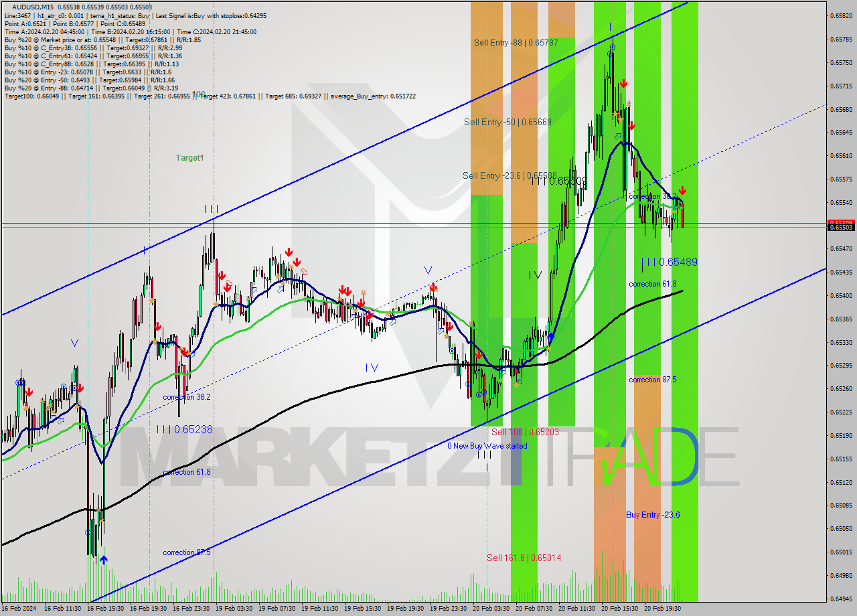Click the red 0.65503 price tag on the axis
This screenshot has width=857, height=616.
point(841,223)
